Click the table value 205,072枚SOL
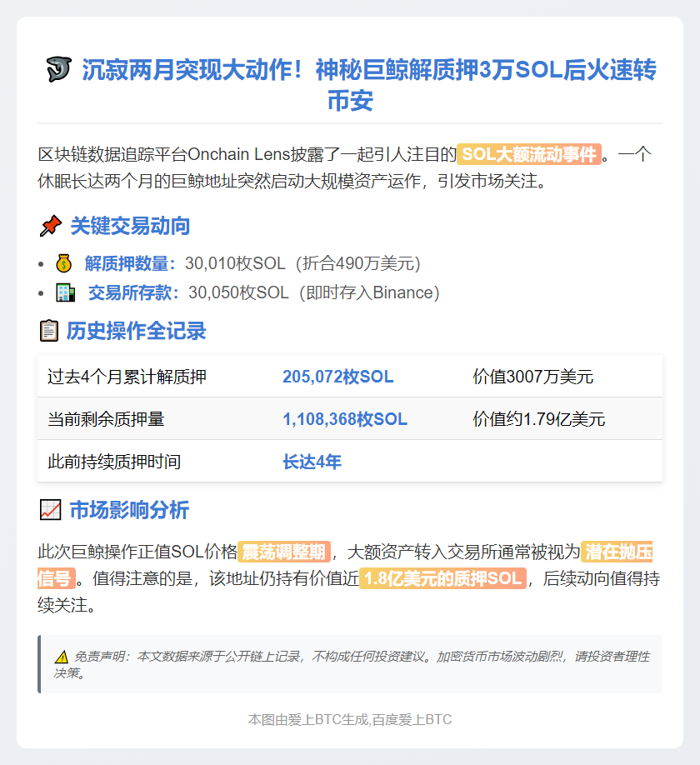The image size is (700, 765). pyautogui.click(x=338, y=377)
